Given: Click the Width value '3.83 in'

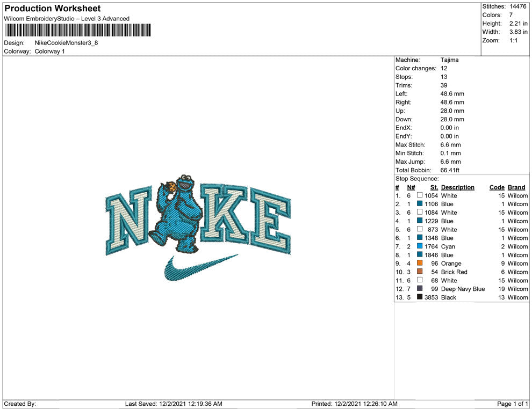Looking at the screenshot, I should [x=518, y=32].
